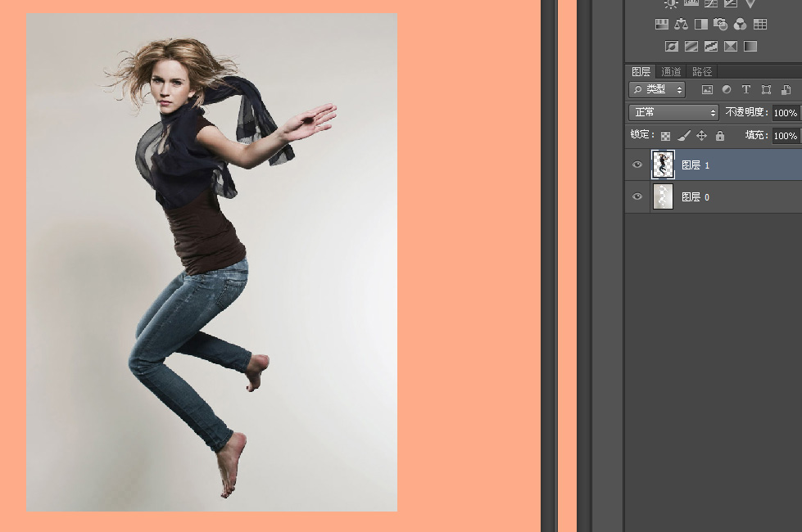Viewport: 802px width, 532px height.
Task: Open the 类型 layer filter dropdown
Action: 657,90
